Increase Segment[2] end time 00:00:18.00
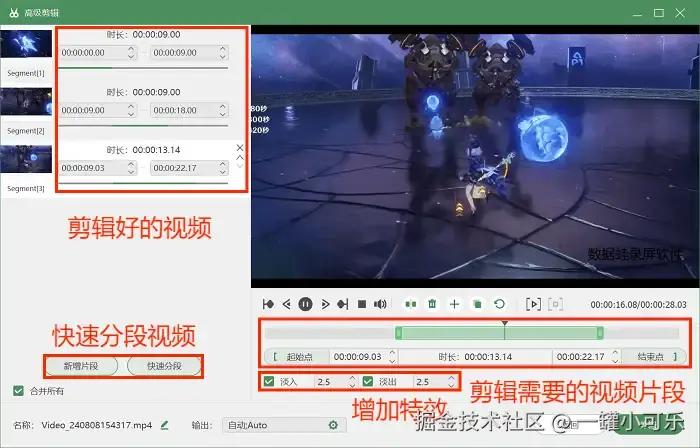This screenshot has width=700, height=448. (x=223, y=106)
